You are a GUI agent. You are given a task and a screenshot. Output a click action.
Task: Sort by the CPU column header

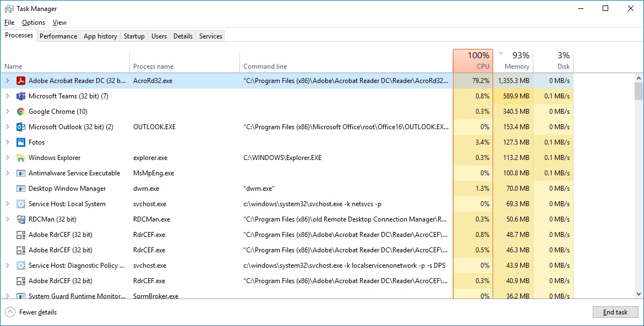(x=473, y=60)
